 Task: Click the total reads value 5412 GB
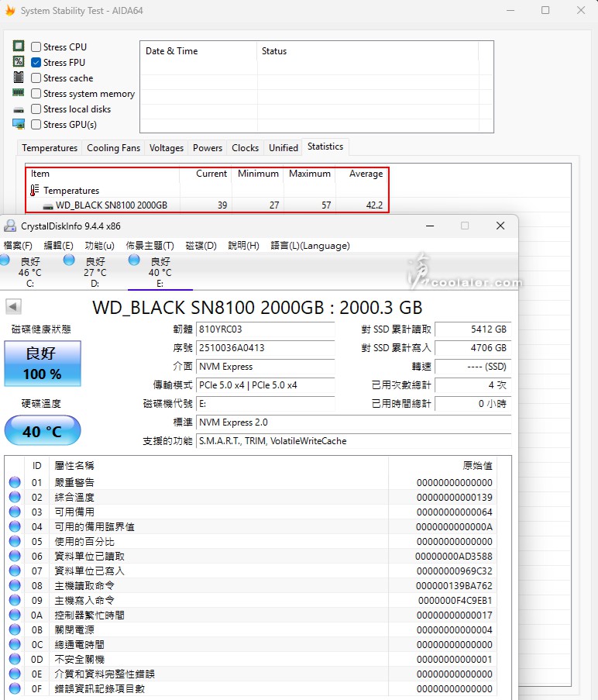click(x=473, y=329)
